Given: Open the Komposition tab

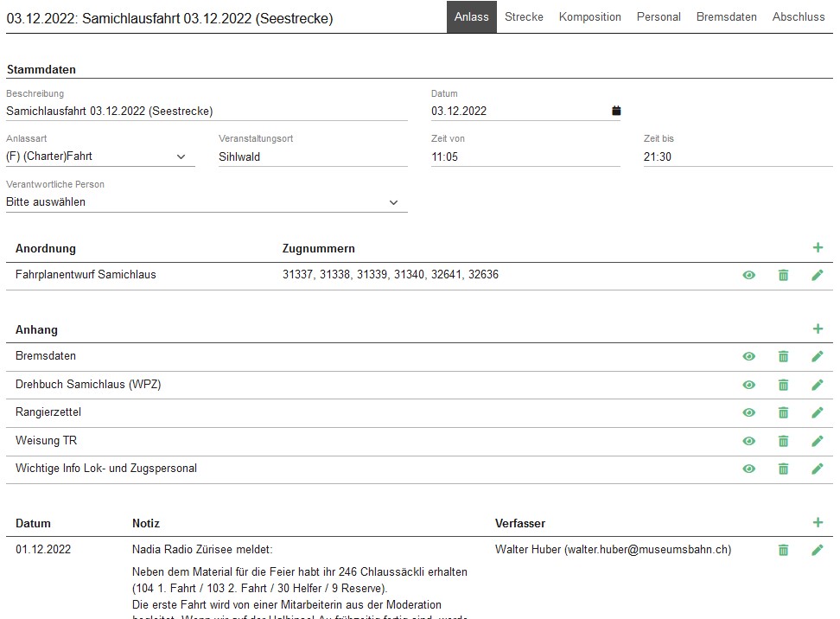Looking at the screenshot, I should [589, 17].
